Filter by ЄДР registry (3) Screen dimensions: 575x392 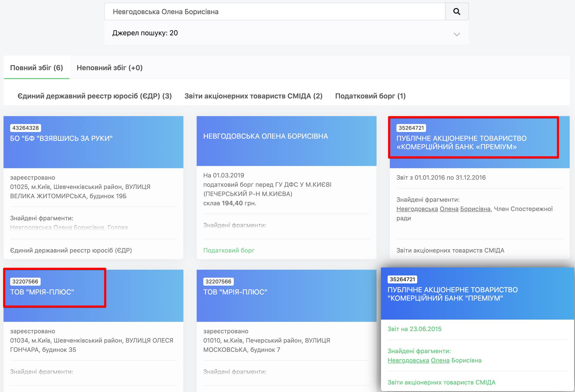[95, 96]
